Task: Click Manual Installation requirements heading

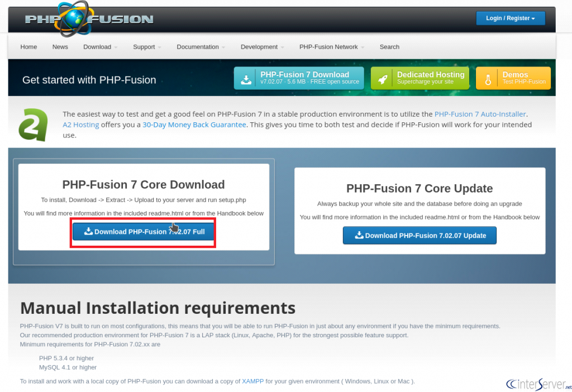Action: tap(158, 308)
